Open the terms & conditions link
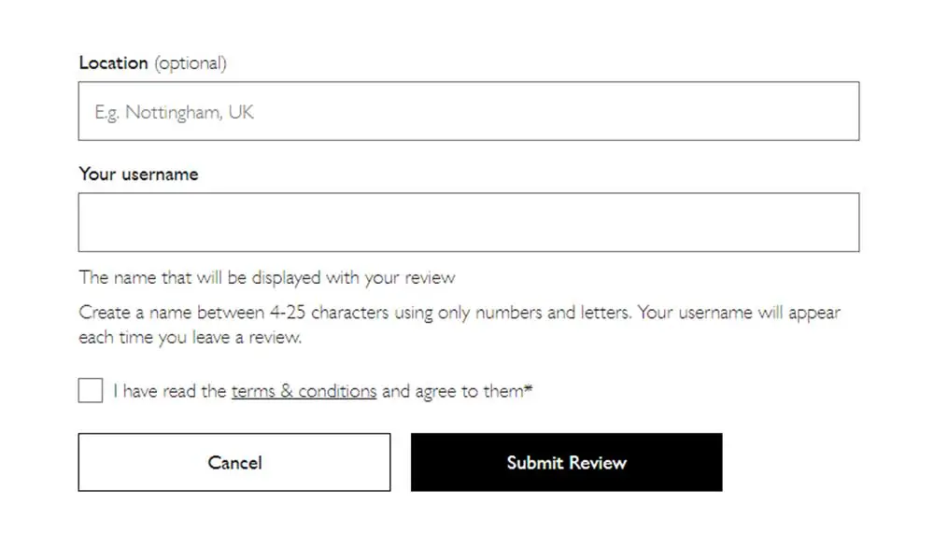 (304, 391)
